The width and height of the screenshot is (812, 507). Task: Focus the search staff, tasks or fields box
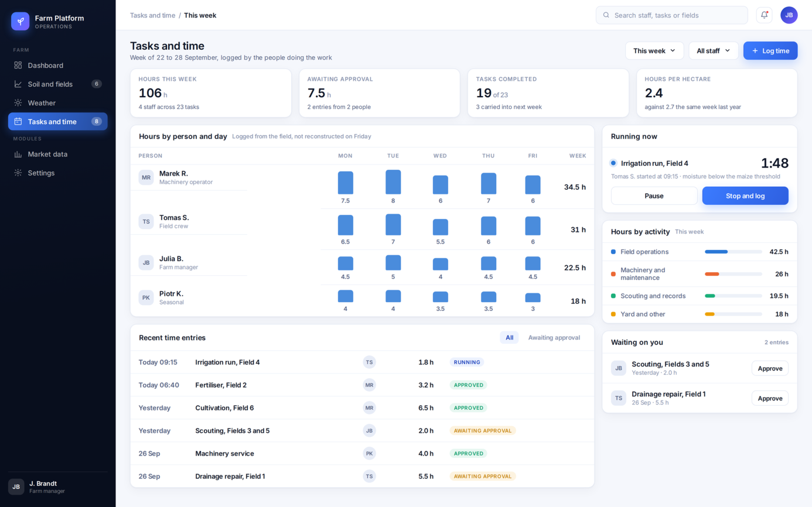671,15
